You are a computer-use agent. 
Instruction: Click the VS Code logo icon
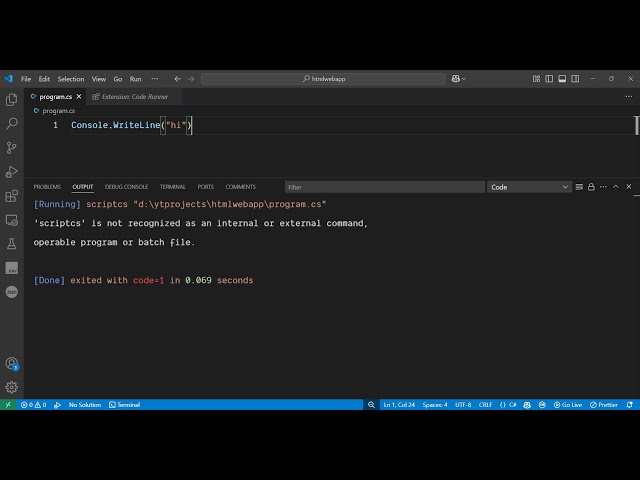click(x=9, y=78)
